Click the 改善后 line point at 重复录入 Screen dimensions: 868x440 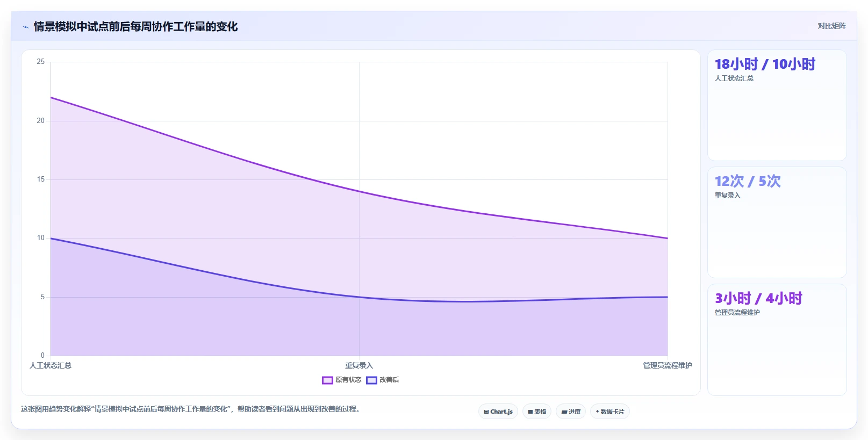(359, 297)
